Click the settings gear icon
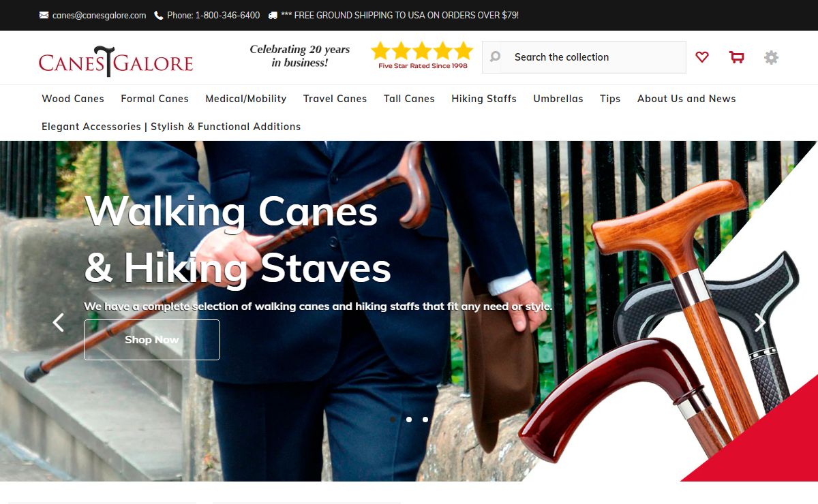Image resolution: width=818 pixels, height=504 pixels. pyautogui.click(x=771, y=57)
